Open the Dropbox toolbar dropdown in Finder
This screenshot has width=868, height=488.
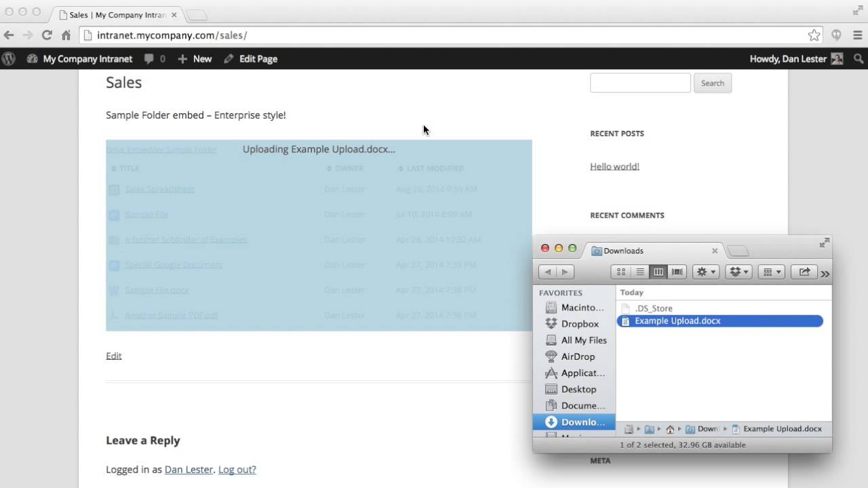point(738,272)
